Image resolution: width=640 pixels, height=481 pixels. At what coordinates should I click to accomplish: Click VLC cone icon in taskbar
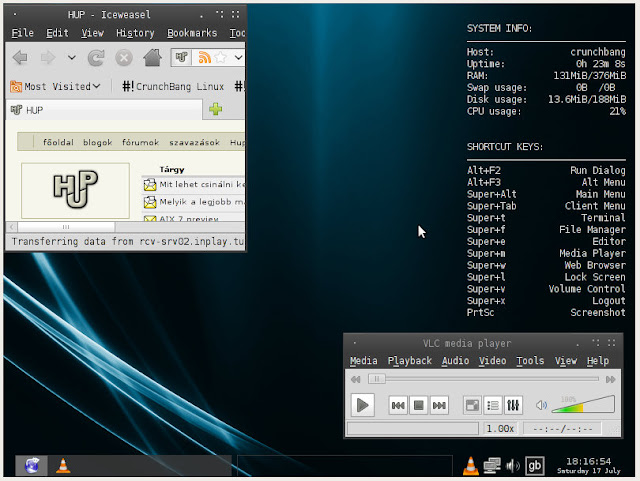pyautogui.click(x=63, y=465)
